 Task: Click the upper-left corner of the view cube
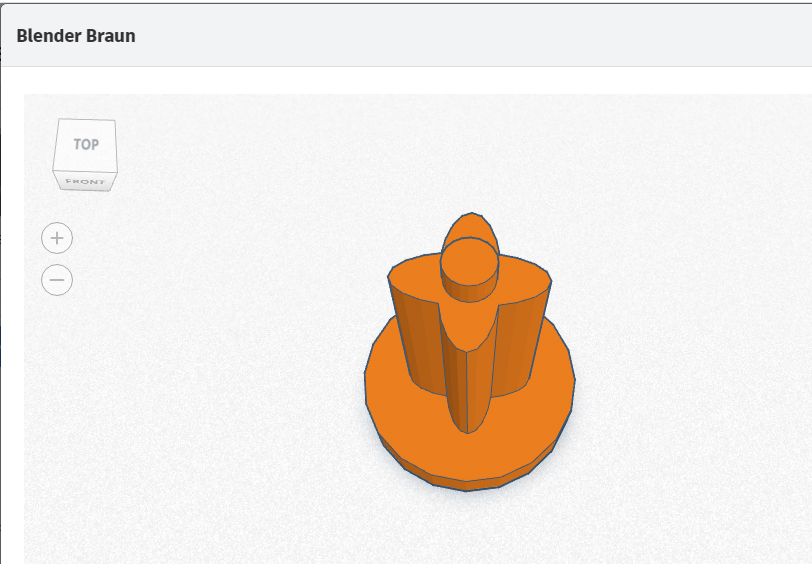(x=59, y=120)
